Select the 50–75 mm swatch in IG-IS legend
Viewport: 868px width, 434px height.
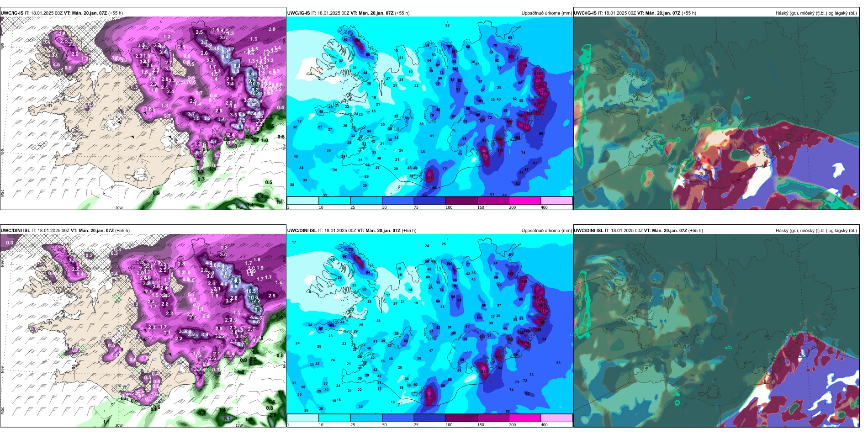pos(398,201)
